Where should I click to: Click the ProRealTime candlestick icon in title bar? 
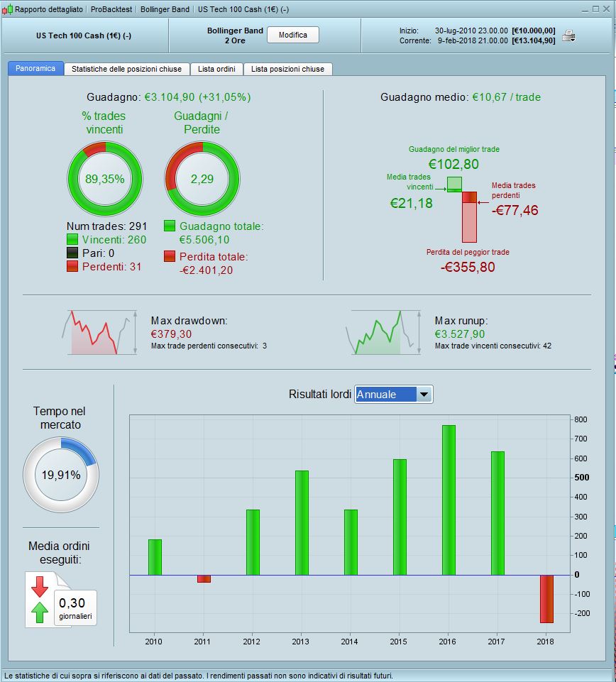tap(7, 9)
